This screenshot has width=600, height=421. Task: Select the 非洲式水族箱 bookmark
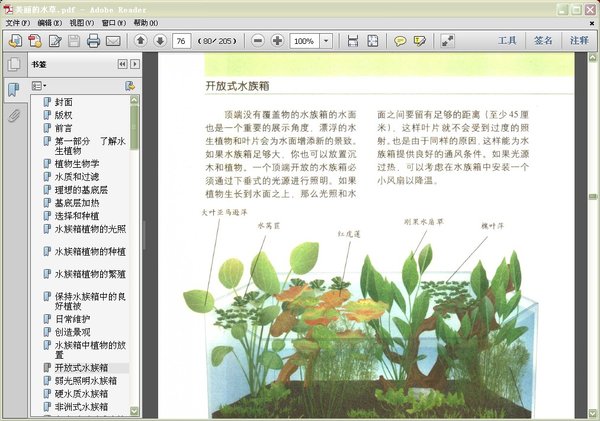(81, 407)
